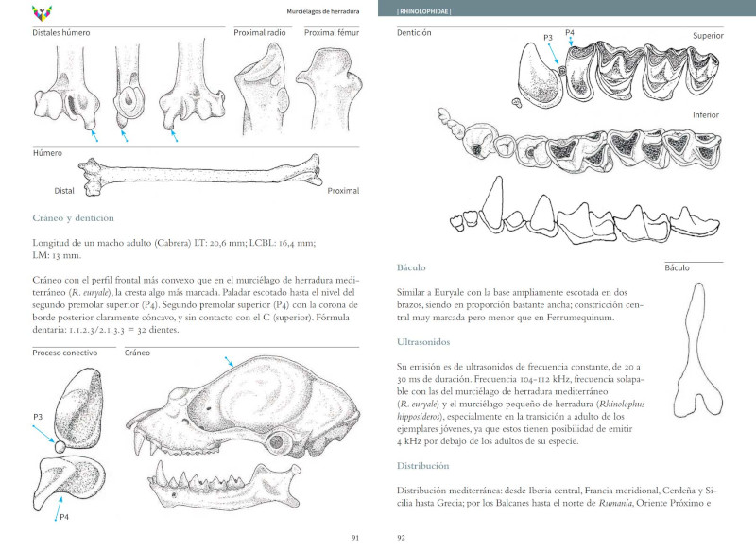Viewport: 756px width, 551px height.
Task: Click page number 91
Action: click(355, 538)
